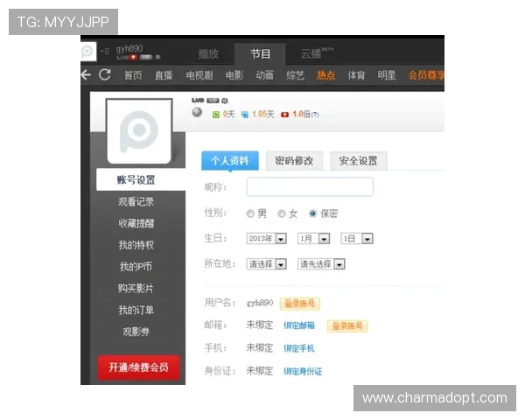Click the 登录账号 tag beside username
The image size is (525, 420).
point(299,304)
